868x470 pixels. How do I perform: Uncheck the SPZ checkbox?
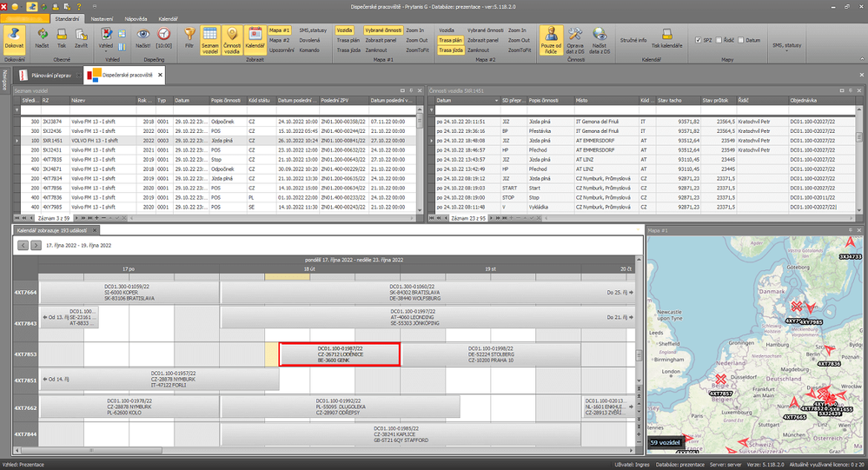pos(699,40)
